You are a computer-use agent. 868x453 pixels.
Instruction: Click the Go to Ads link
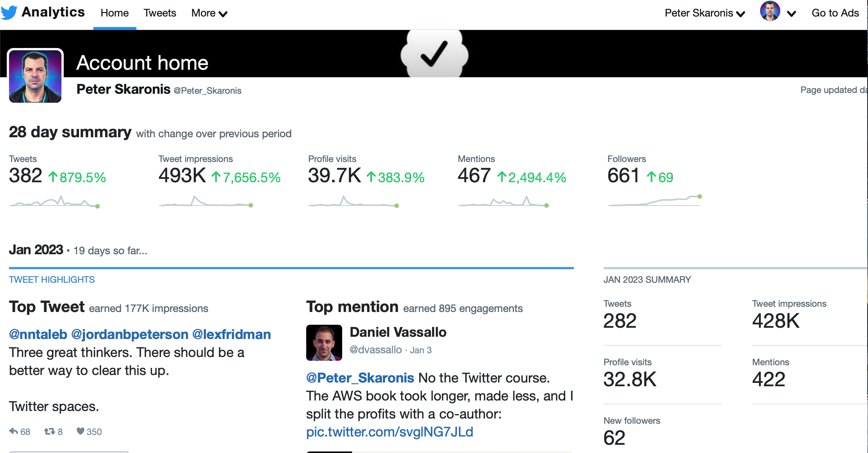tap(835, 13)
